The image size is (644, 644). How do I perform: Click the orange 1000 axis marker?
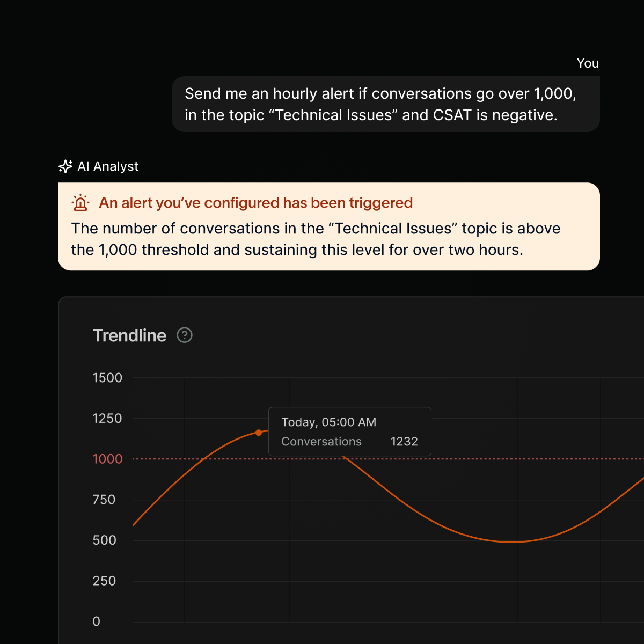pos(107,459)
